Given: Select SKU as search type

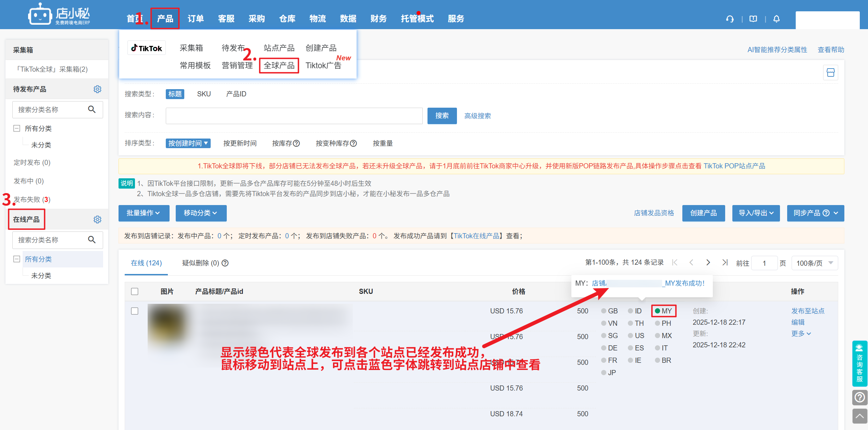Looking at the screenshot, I should [x=204, y=94].
